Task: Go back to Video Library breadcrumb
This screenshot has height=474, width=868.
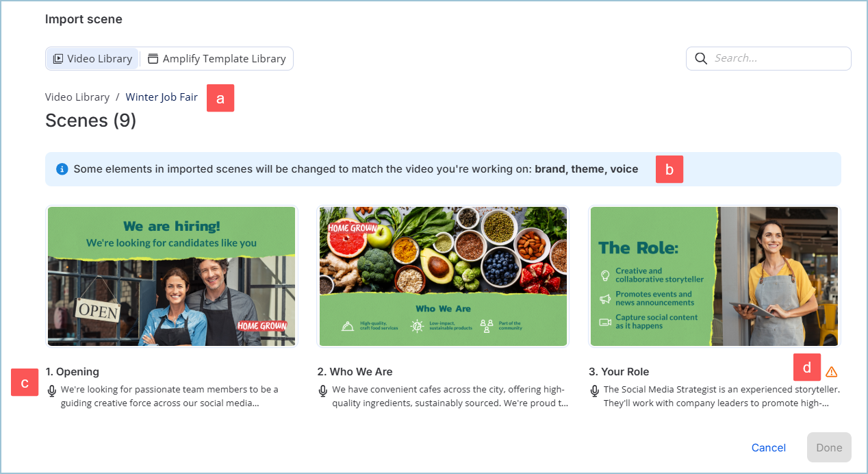Action: pyautogui.click(x=77, y=97)
